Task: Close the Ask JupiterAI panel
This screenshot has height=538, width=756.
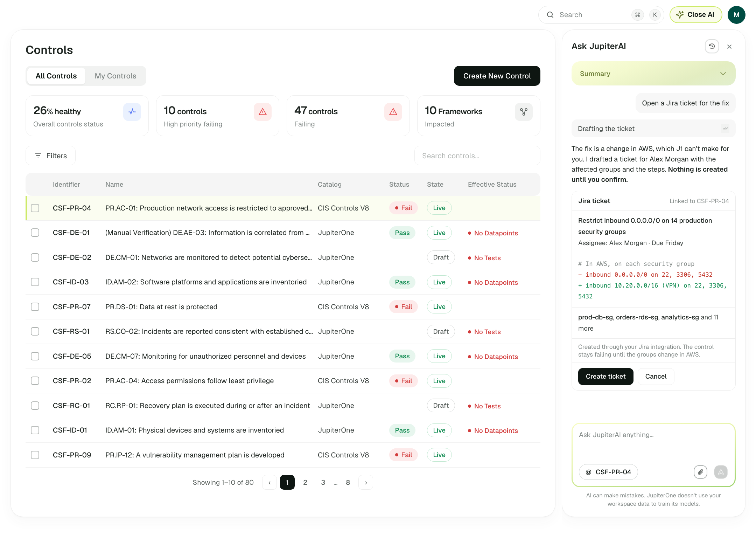Action: click(x=729, y=47)
